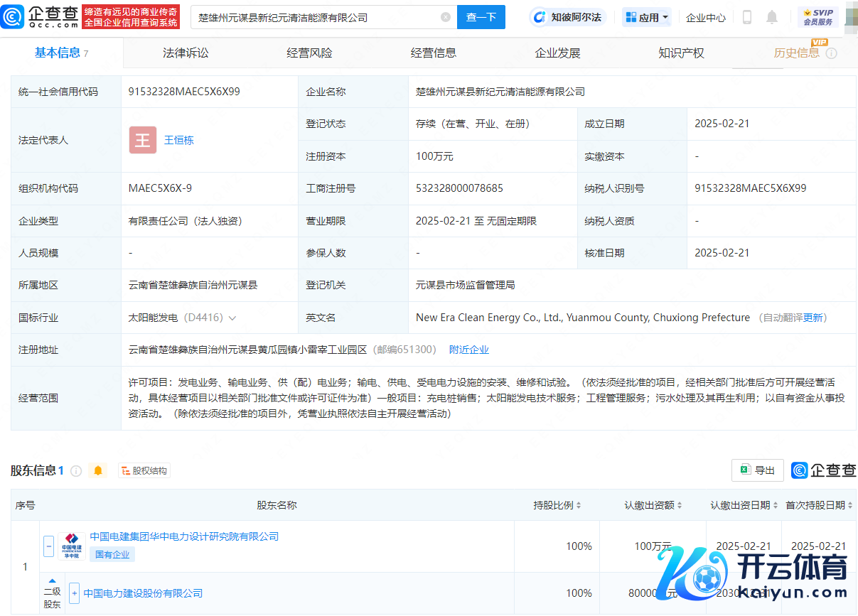Sort by 持股比例 column
Image resolution: width=858 pixels, height=616 pixels.
557,505
